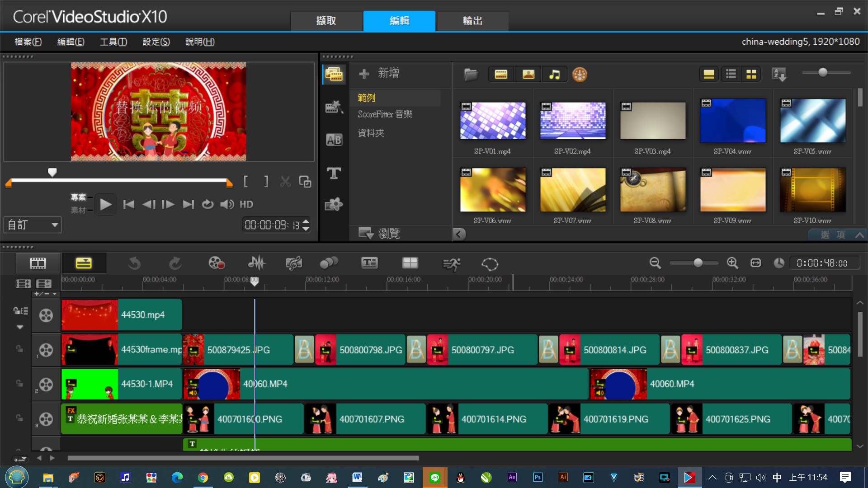Toggle HD preview mode
This screenshot has width=868, height=488.
246,205
